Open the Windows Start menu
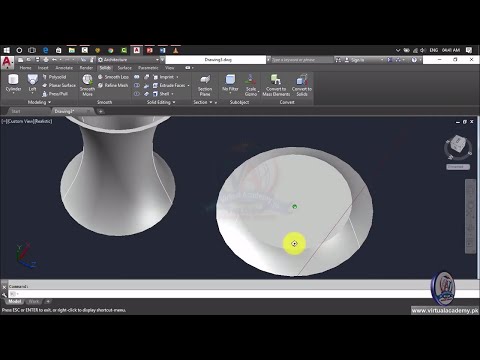The width and height of the screenshot is (480, 360). click(7, 50)
